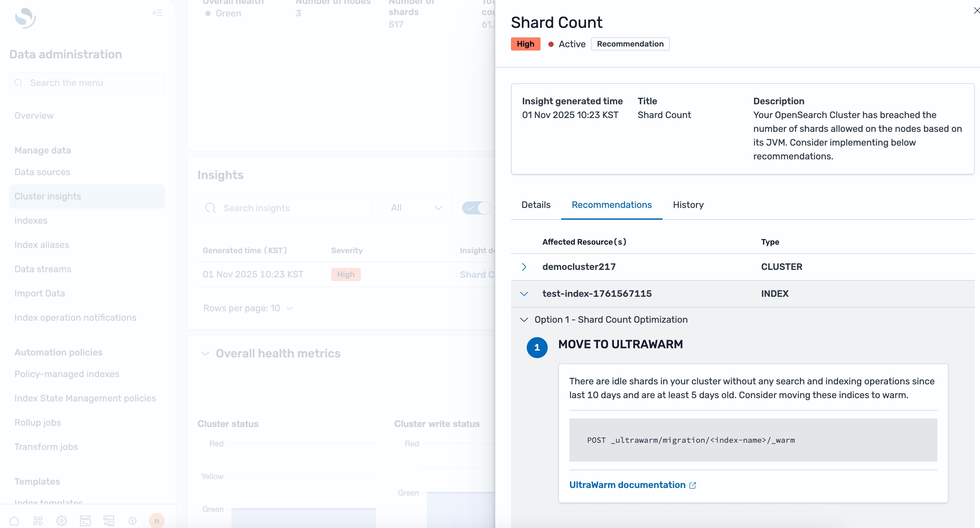Open Rows per page dropdown
The width and height of the screenshot is (980, 528).
(248, 308)
